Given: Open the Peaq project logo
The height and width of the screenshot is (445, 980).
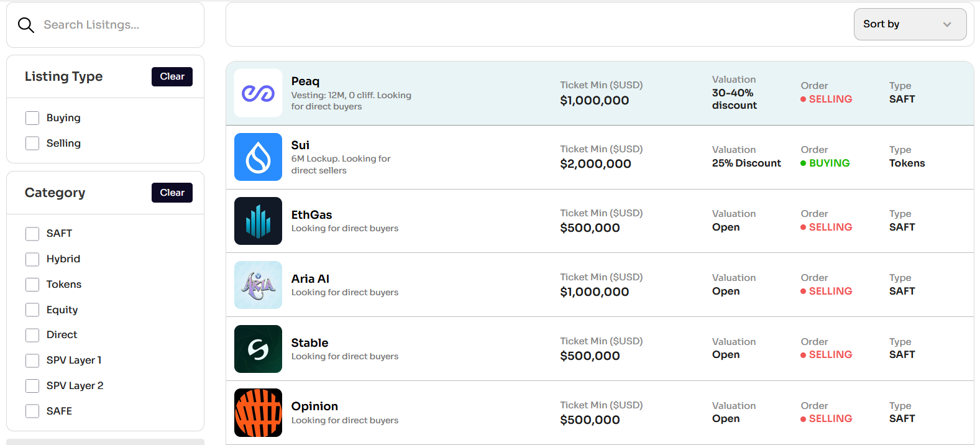Looking at the screenshot, I should point(258,93).
